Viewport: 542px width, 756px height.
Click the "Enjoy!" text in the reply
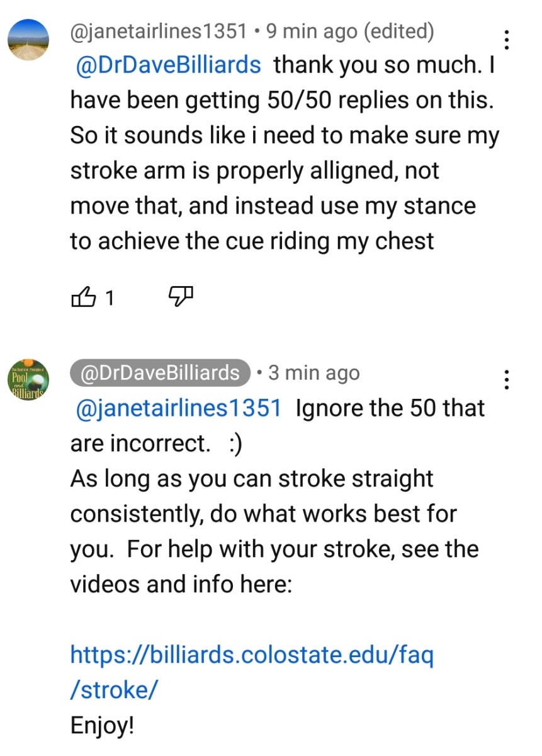click(102, 726)
